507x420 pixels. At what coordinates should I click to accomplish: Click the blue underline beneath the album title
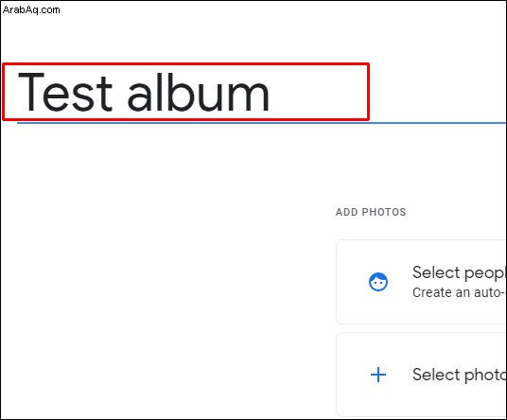(261, 123)
